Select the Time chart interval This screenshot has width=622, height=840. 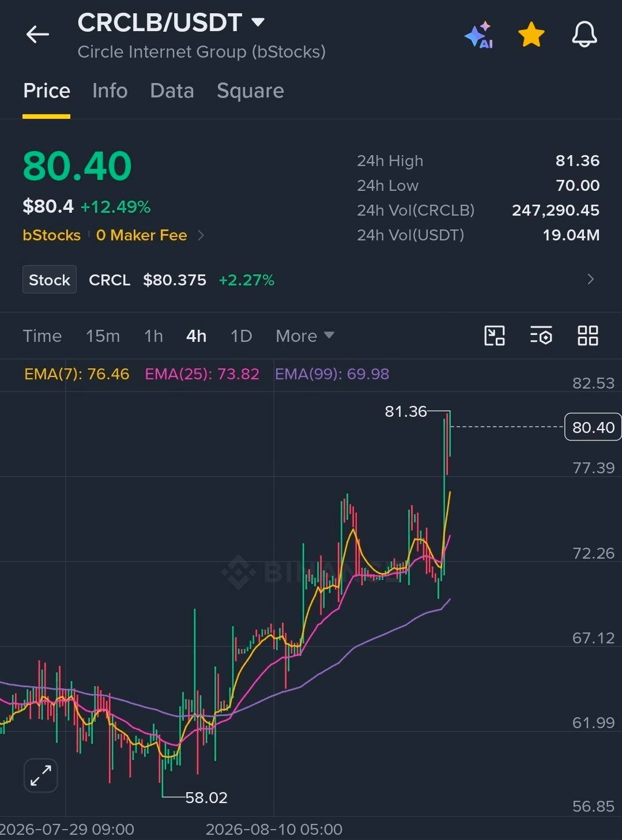coord(42,336)
